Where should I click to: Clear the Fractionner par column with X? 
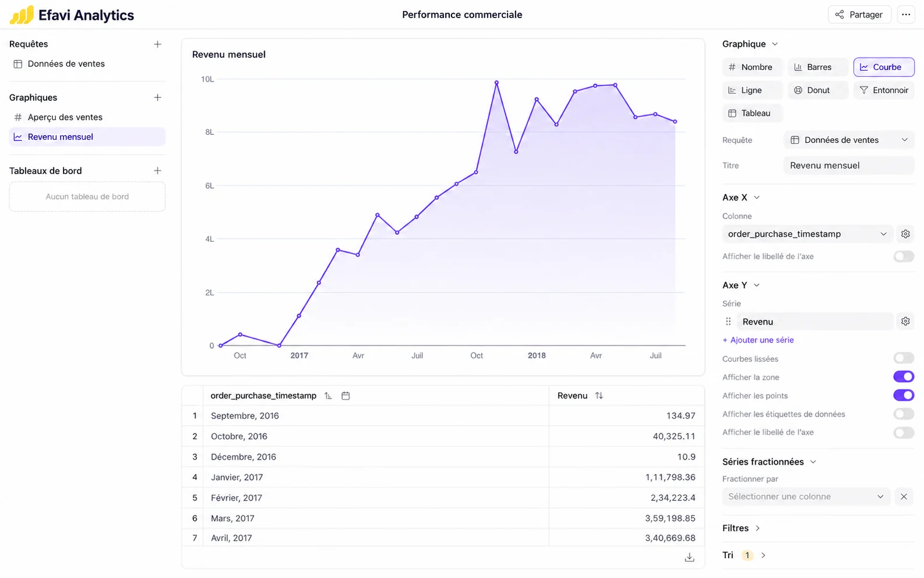pos(904,497)
